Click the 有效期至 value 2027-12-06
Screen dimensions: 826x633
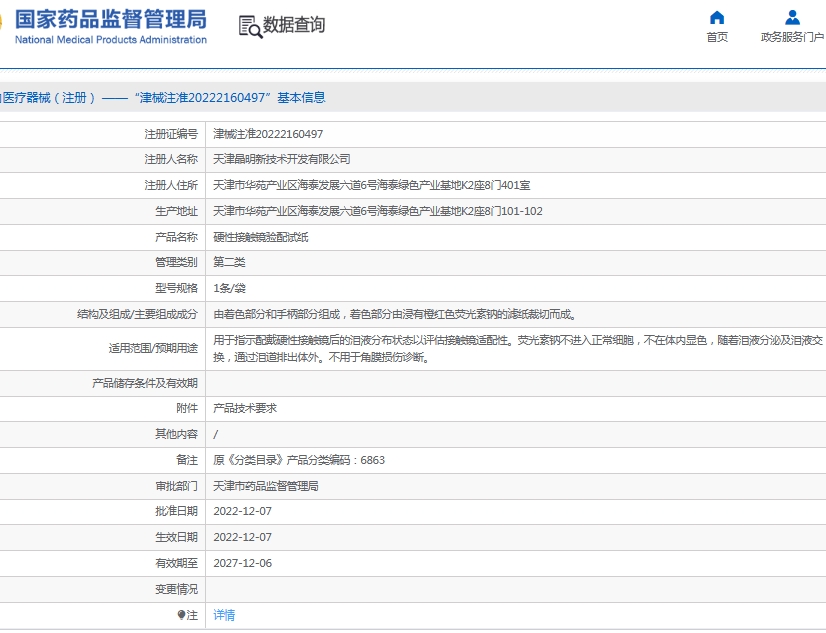[242, 563]
